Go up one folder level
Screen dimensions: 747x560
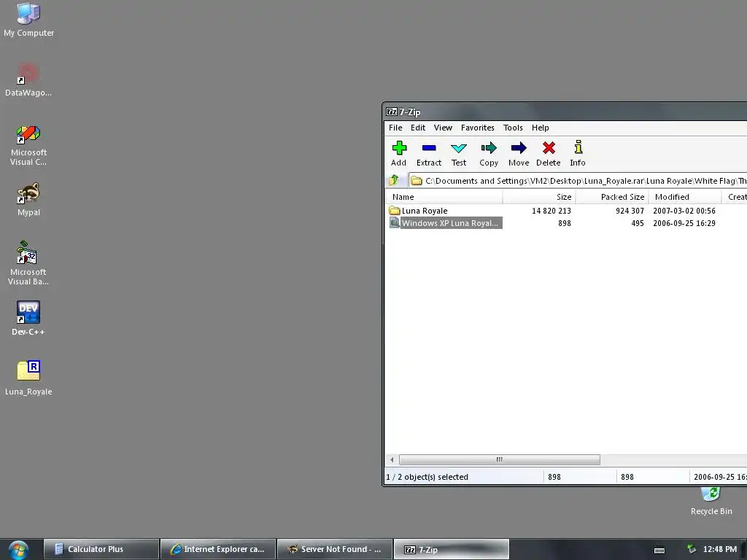(394, 181)
